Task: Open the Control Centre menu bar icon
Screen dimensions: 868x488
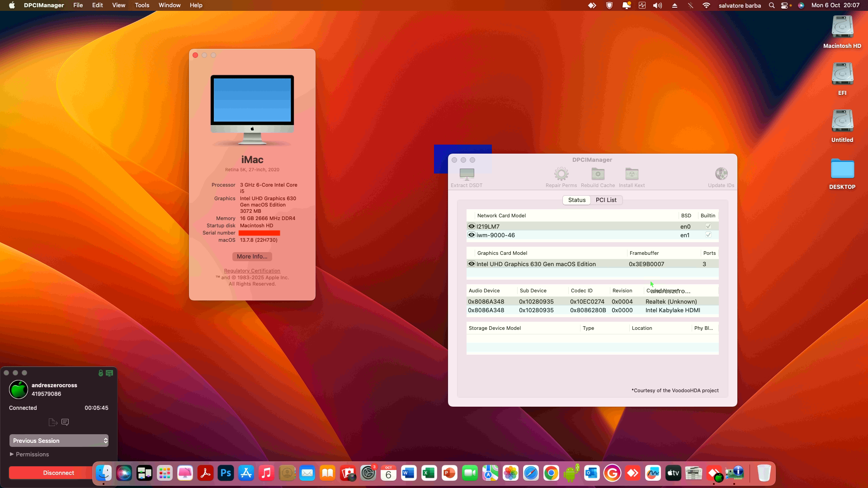Action: pos(784,5)
